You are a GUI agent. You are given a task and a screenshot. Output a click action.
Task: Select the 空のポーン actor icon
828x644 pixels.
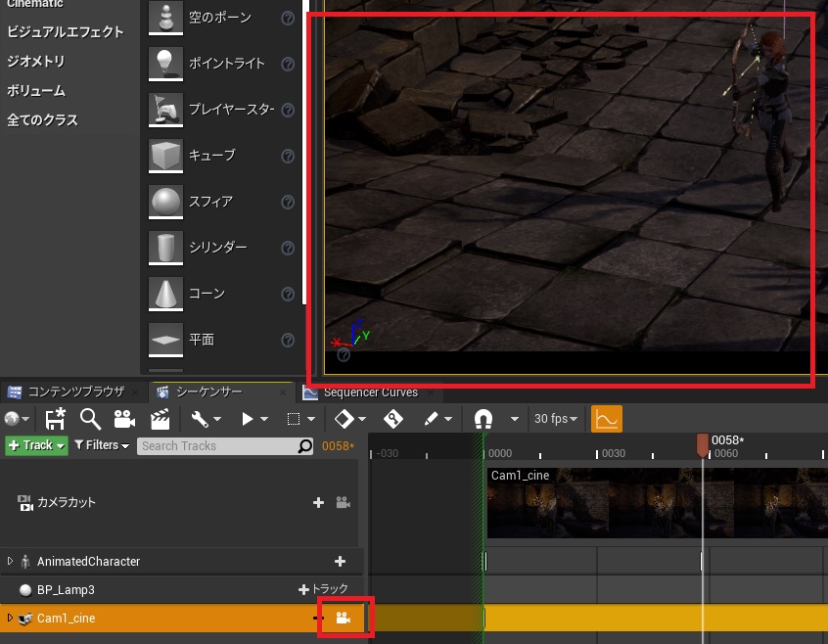165,17
